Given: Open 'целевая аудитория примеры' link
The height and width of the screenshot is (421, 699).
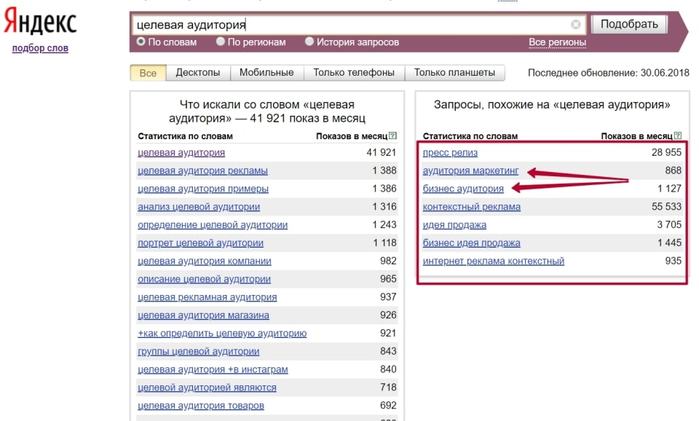Looking at the screenshot, I should pos(203,189).
